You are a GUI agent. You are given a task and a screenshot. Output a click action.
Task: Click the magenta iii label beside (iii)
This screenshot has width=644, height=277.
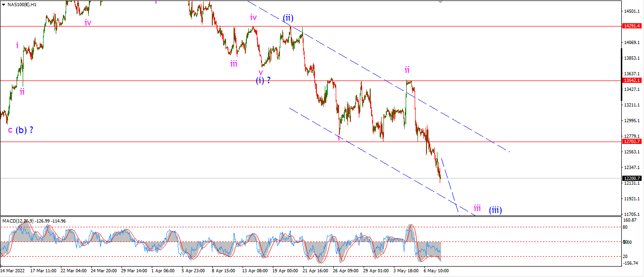click(477, 208)
